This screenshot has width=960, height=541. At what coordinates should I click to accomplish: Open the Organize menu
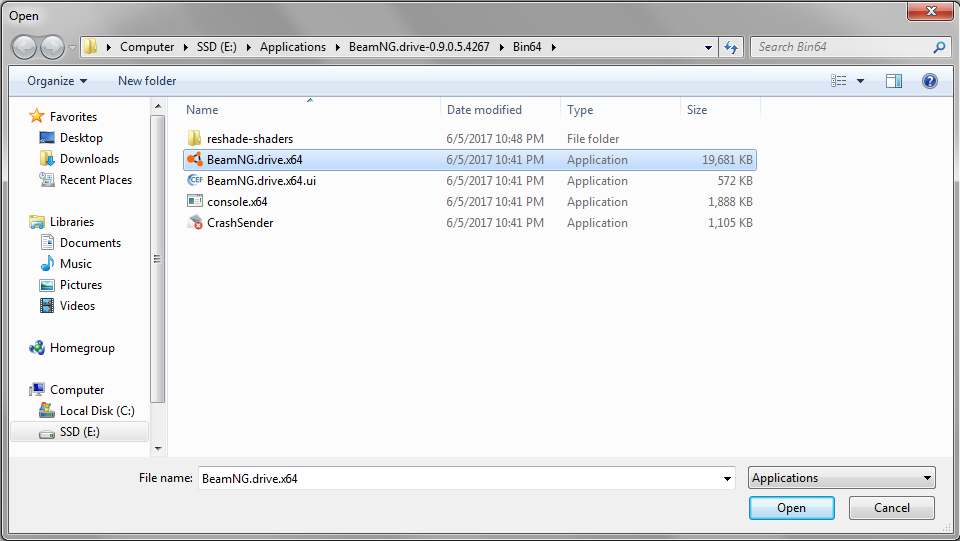click(x=57, y=81)
